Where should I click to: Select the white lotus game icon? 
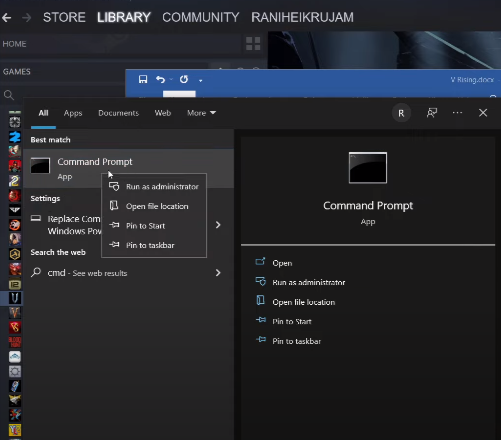click(x=15, y=357)
